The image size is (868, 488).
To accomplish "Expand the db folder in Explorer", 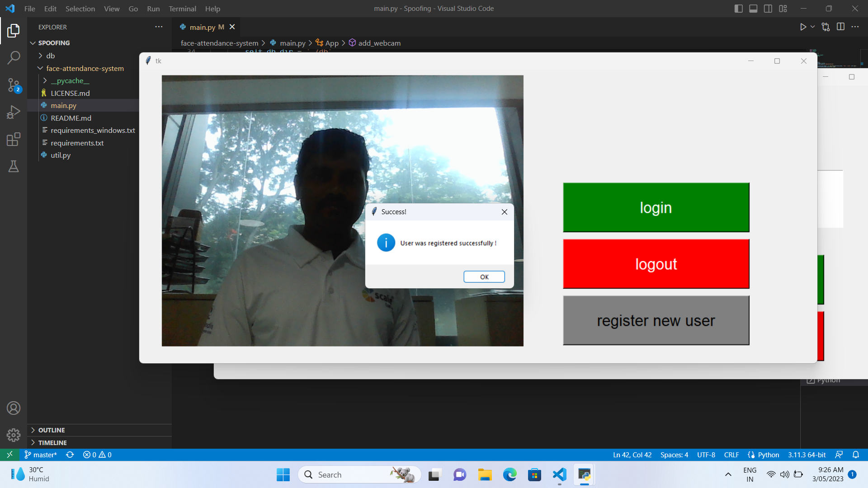I will 50,56.
